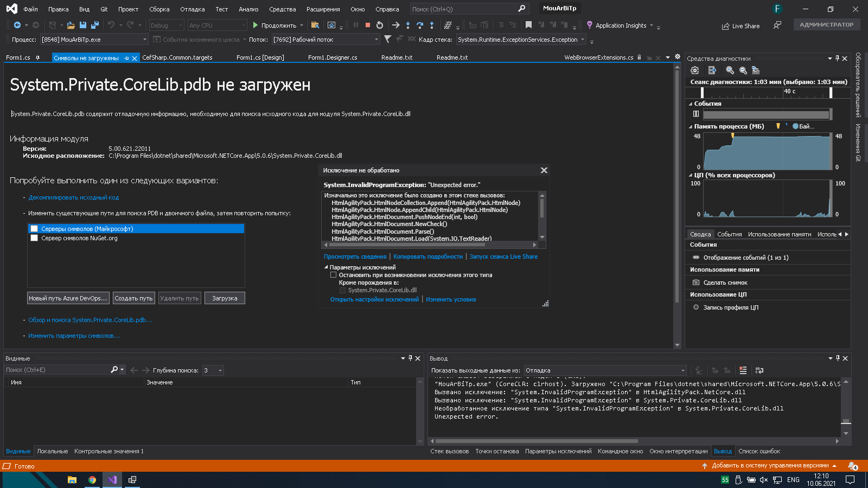The width and height of the screenshot is (868, 488).
Task: Collapse the Память процесса graph section
Action: pyautogui.click(x=691, y=126)
